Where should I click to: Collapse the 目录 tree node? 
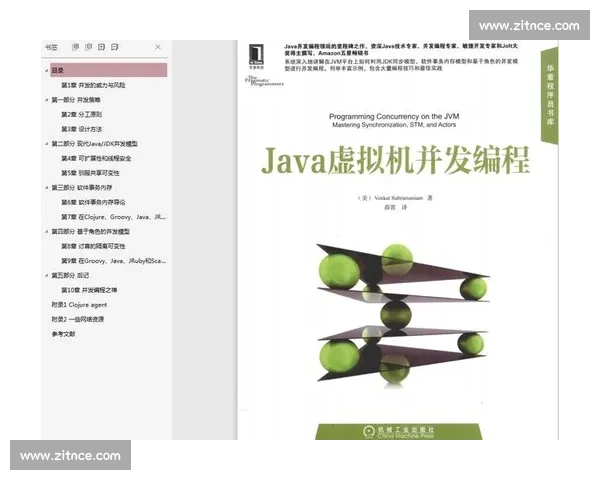46,71
